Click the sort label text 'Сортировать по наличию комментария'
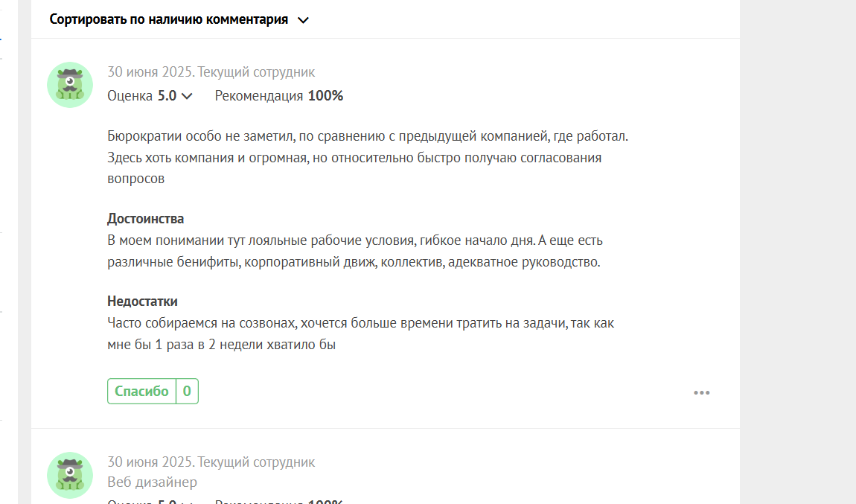Image resolution: width=856 pixels, height=504 pixels. (169, 19)
